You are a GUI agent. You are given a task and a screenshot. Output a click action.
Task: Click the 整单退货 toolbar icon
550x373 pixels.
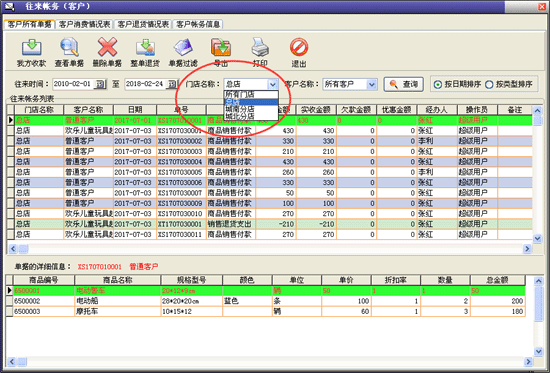click(145, 48)
